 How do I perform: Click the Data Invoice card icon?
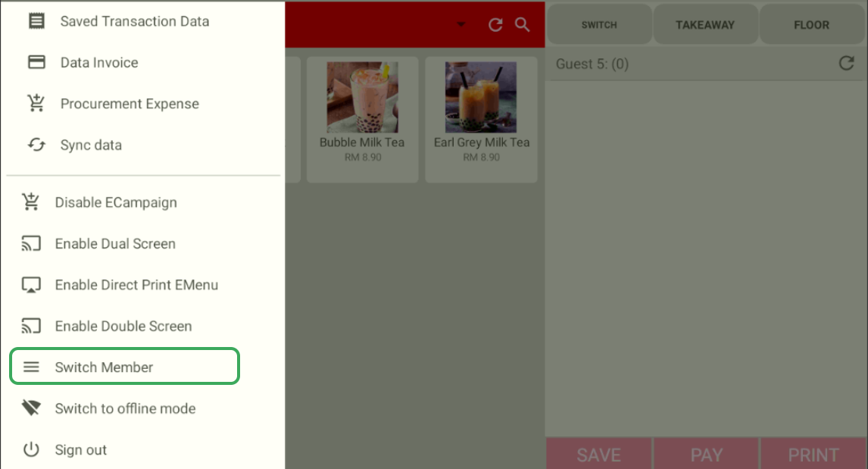(36, 62)
